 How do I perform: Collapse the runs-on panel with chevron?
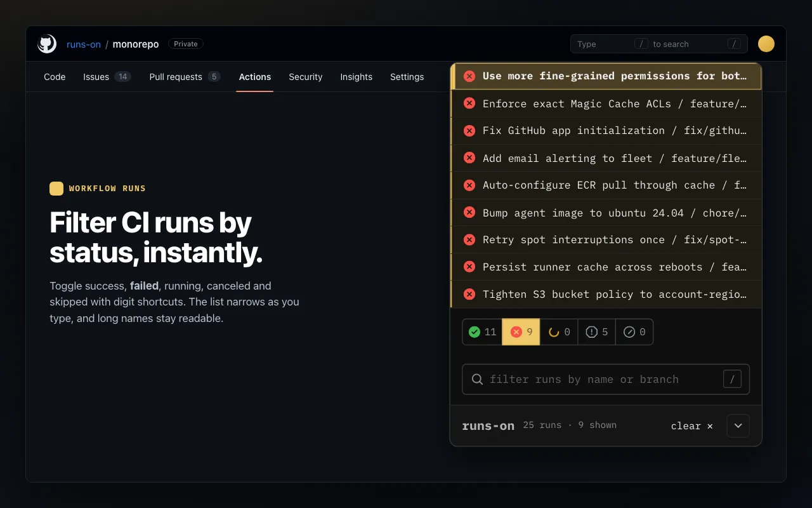pyautogui.click(x=738, y=426)
